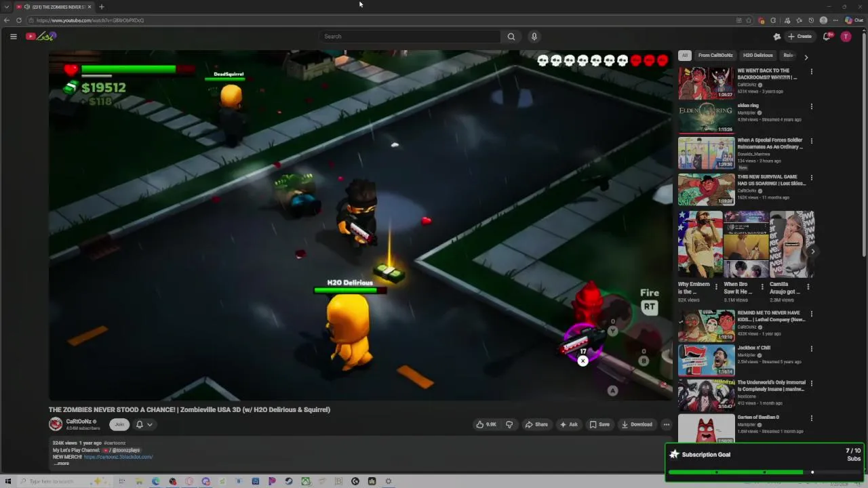Click the Join membership button
This screenshot has width=868, height=488.
pos(119,424)
